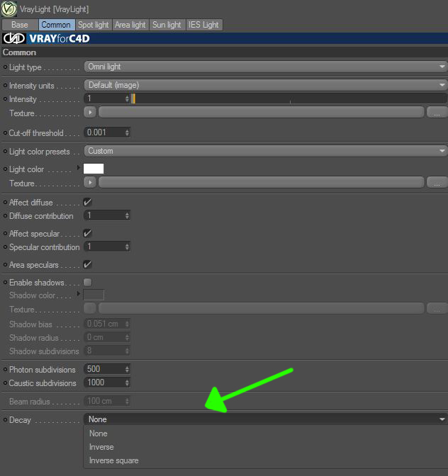Click the VrayLight object icon in header
448x476 pixels.
tap(9, 8)
